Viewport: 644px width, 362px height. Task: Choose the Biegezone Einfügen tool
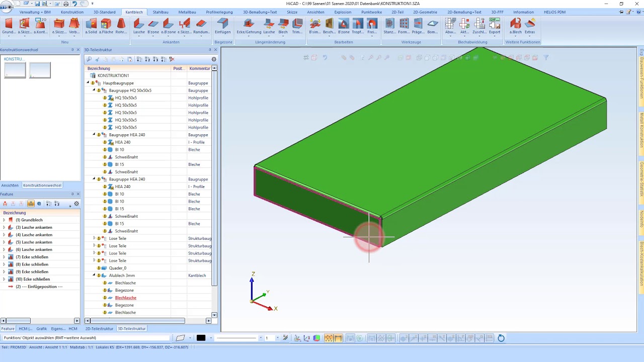(222, 26)
